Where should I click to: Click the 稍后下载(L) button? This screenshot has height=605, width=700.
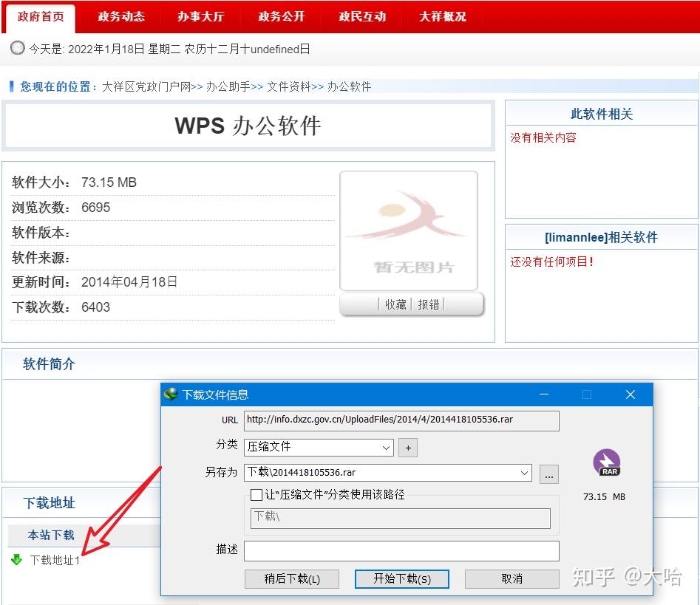pyautogui.click(x=292, y=578)
